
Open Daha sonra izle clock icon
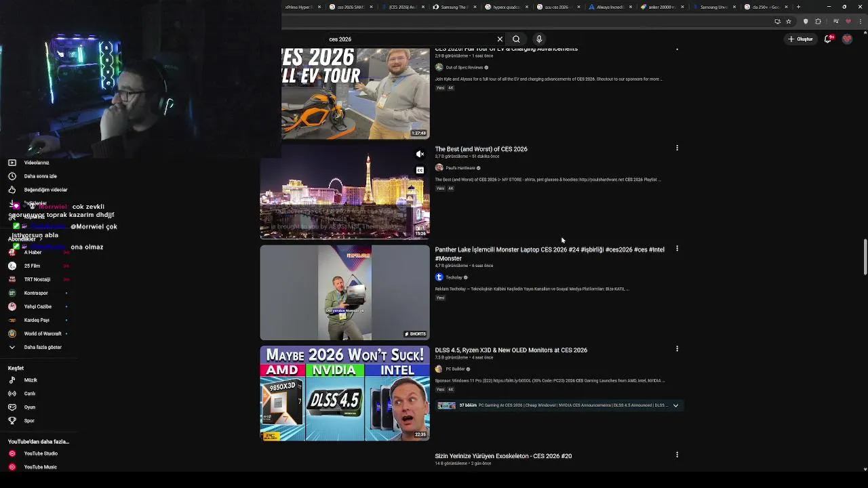[x=12, y=176]
